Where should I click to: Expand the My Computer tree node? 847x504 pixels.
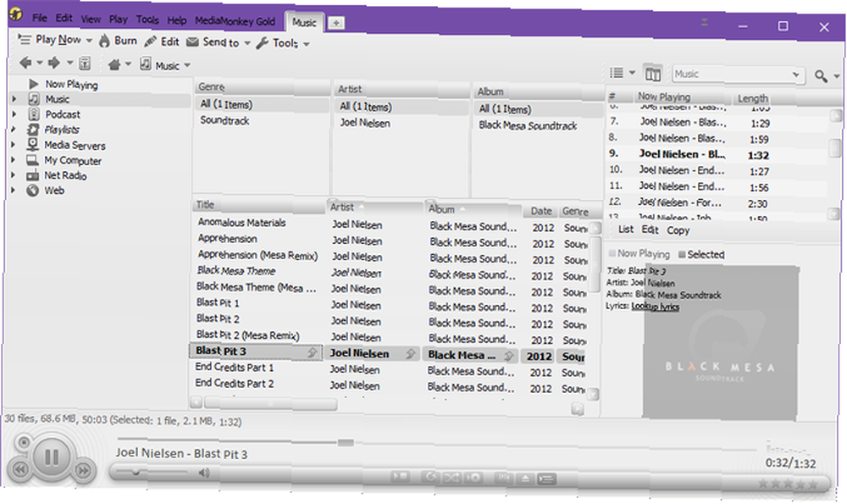click(14, 160)
